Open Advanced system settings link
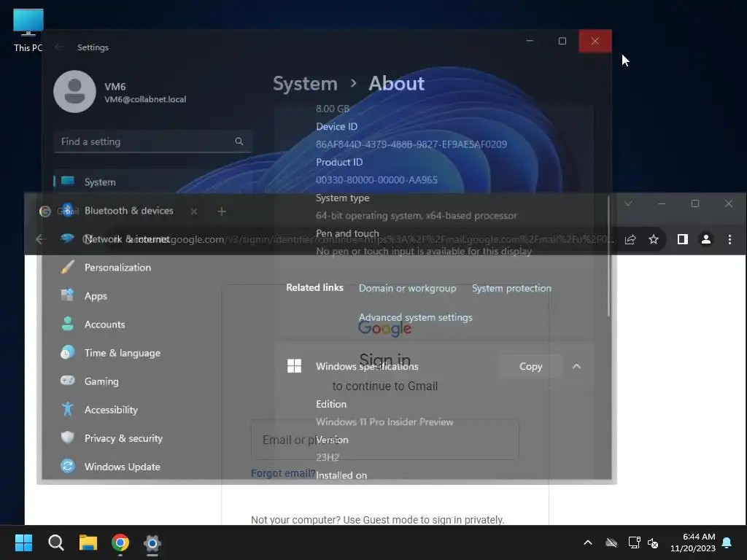The width and height of the screenshot is (747, 560). point(415,317)
